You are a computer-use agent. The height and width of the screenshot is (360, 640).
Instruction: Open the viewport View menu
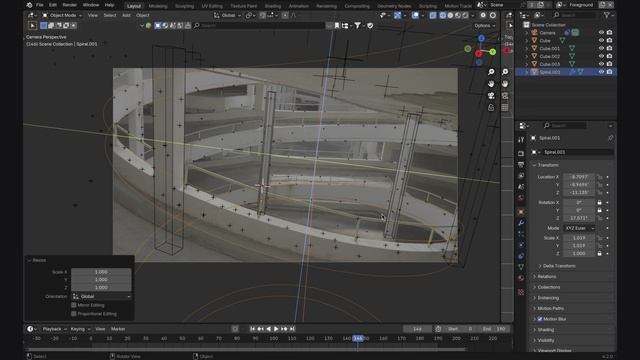click(x=93, y=15)
